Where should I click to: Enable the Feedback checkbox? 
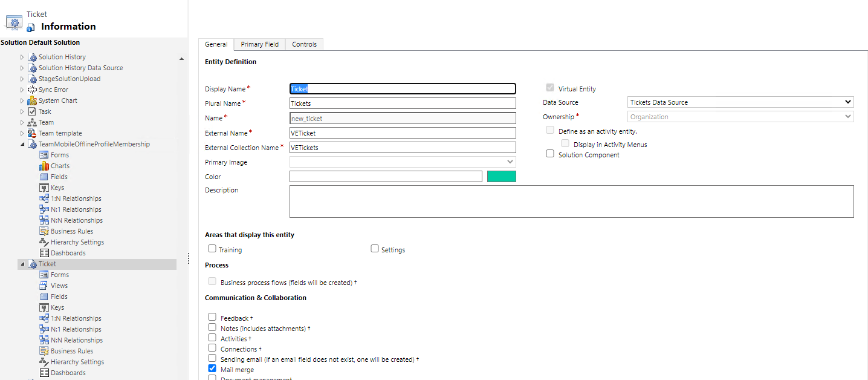point(212,317)
